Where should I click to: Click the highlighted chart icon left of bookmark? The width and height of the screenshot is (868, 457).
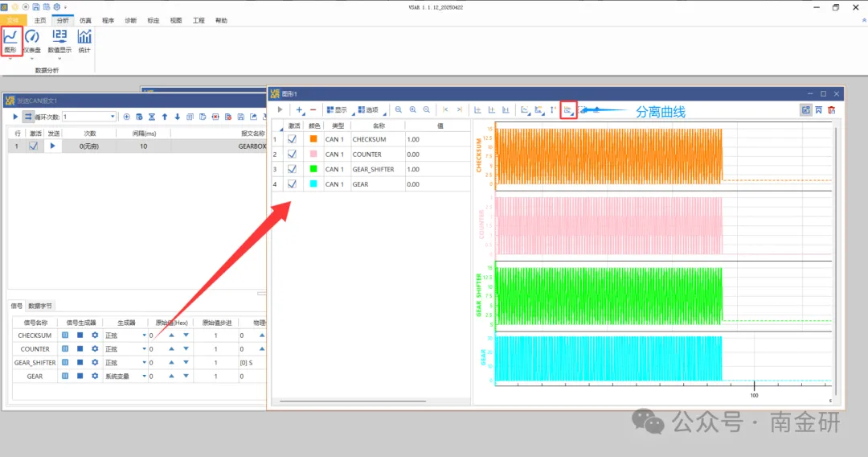(806, 109)
